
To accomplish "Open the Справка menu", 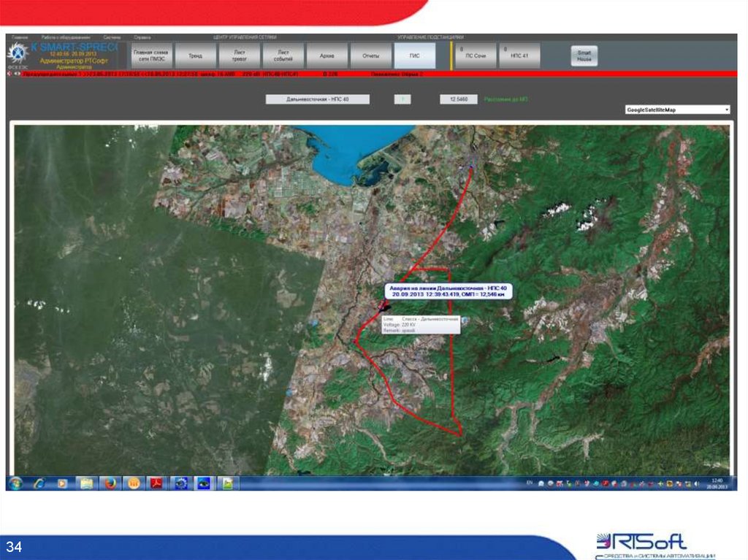I will pos(142,37).
